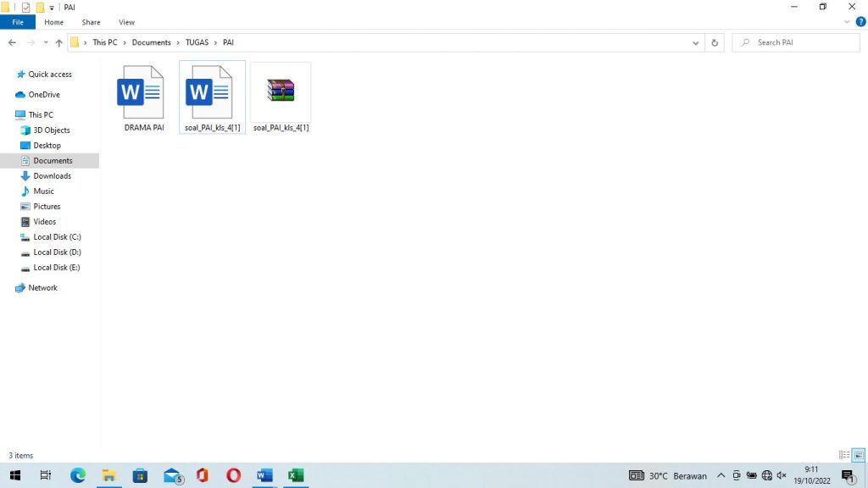
Task: Click the Local Disk (C:) drive icon
Action: (25, 237)
